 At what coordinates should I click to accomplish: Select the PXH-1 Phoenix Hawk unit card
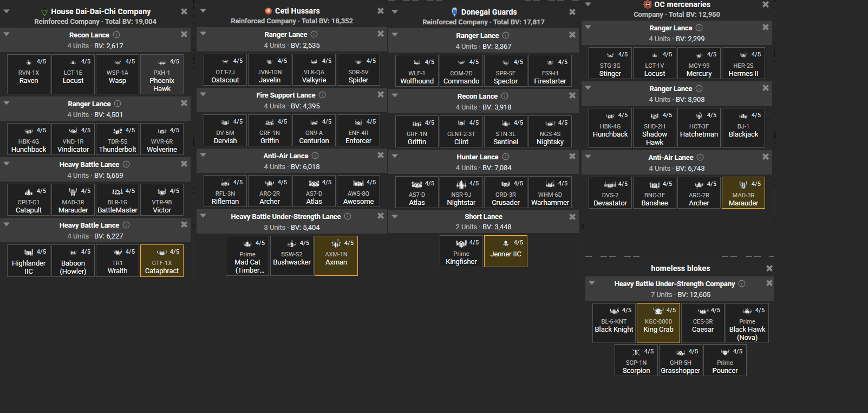[x=162, y=74]
